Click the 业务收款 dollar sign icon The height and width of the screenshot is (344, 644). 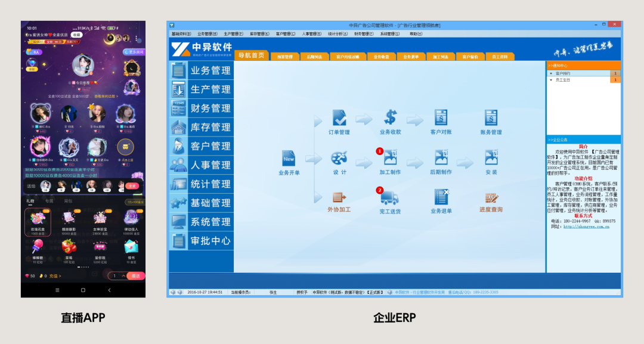390,118
